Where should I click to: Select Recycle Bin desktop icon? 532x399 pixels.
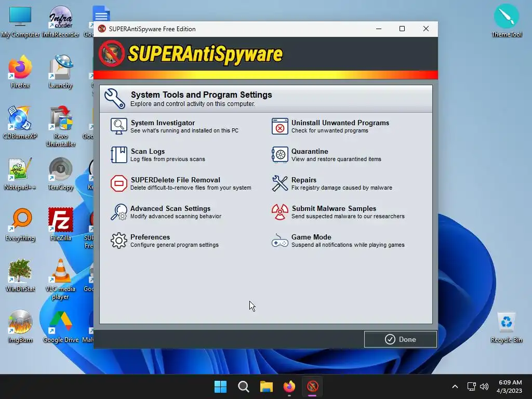(506, 327)
